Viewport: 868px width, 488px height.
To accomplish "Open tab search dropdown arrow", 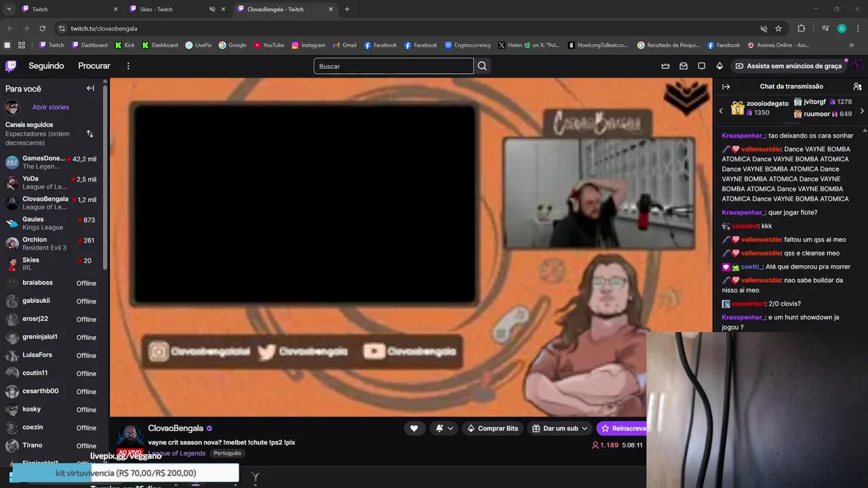I will 9,9.
